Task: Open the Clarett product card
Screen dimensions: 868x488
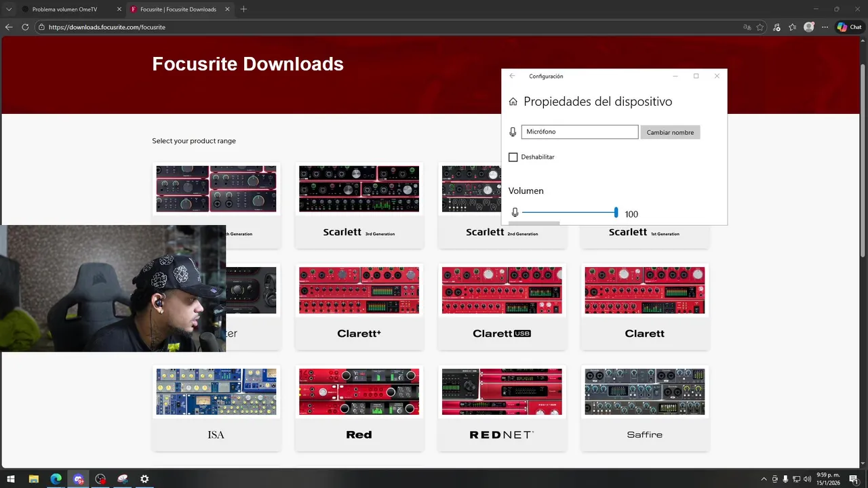Action: pyautogui.click(x=645, y=306)
